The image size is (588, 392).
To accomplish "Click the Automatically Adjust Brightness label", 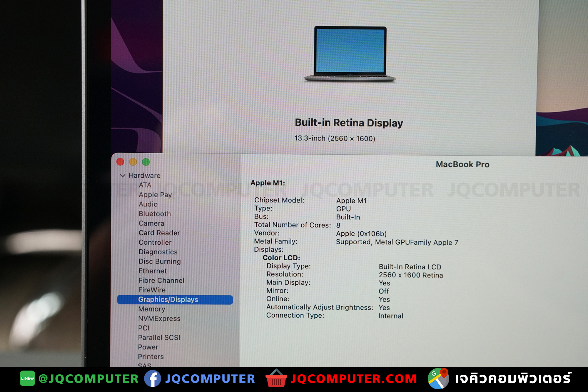I will (x=320, y=307).
